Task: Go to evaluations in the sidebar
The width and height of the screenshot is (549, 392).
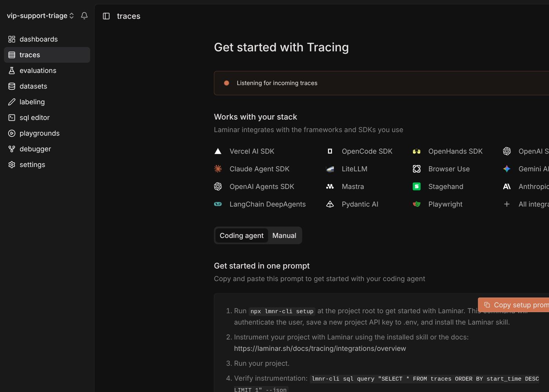Action: point(47,71)
